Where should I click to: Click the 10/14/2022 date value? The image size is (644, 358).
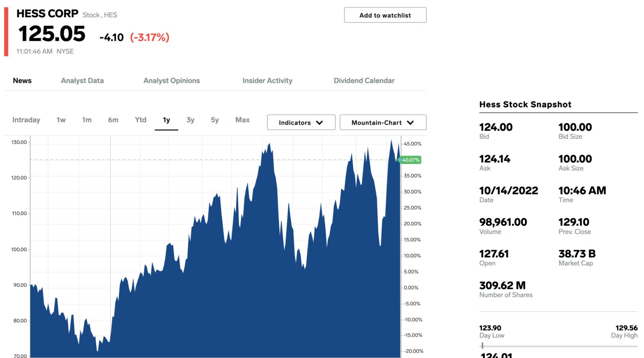click(x=508, y=190)
